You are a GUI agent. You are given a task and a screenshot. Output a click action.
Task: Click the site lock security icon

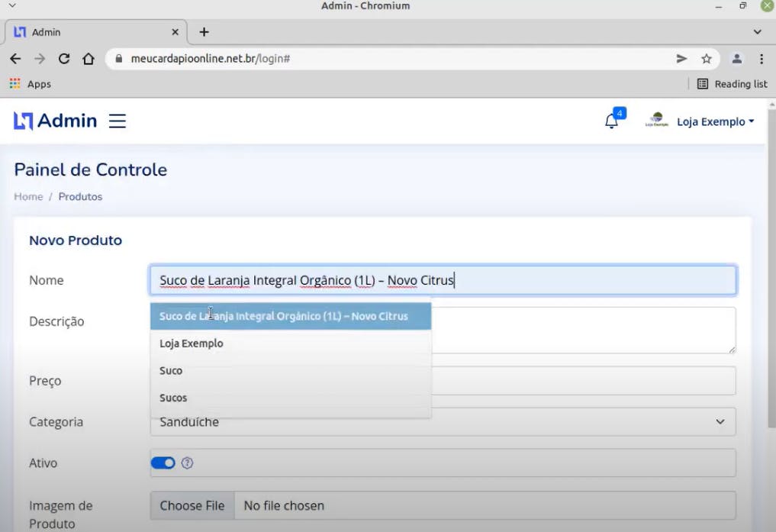pos(119,59)
